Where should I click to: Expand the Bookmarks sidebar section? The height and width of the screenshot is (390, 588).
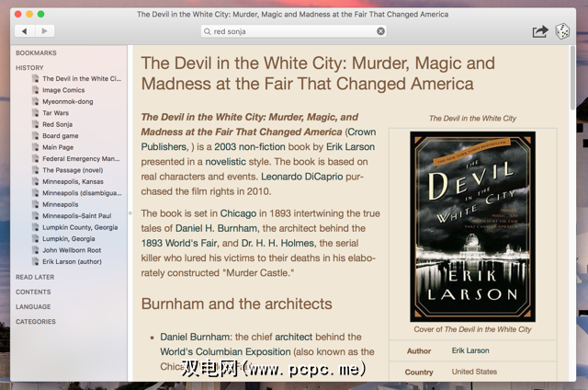coord(36,53)
